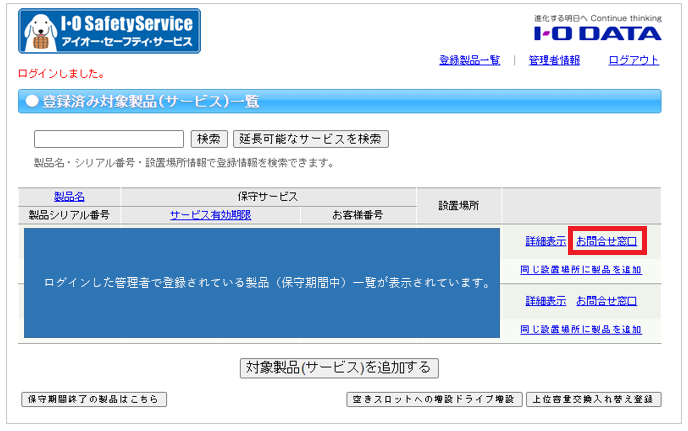Open 詳細表示 for the second product
The height and width of the screenshot is (431, 688).
(x=545, y=300)
